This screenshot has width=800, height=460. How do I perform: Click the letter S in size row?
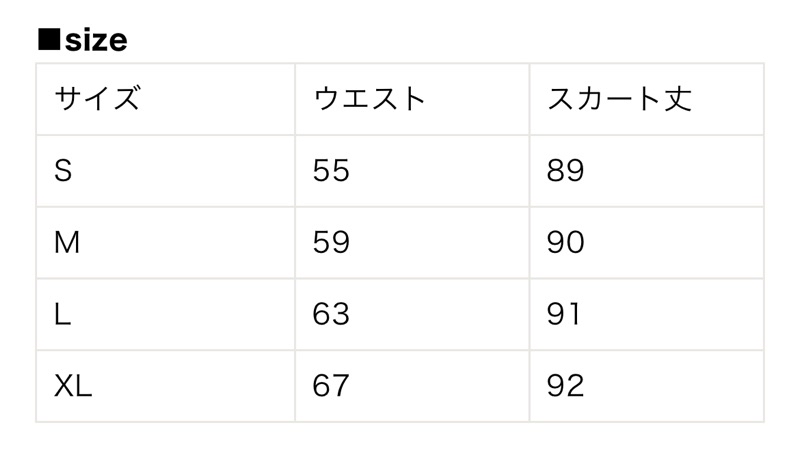tap(63, 171)
